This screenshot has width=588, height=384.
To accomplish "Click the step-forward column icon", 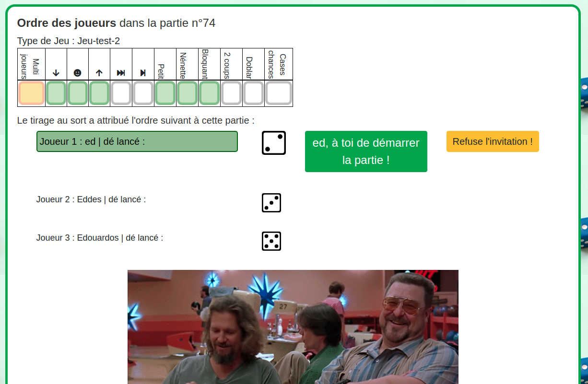I will pos(143,73).
